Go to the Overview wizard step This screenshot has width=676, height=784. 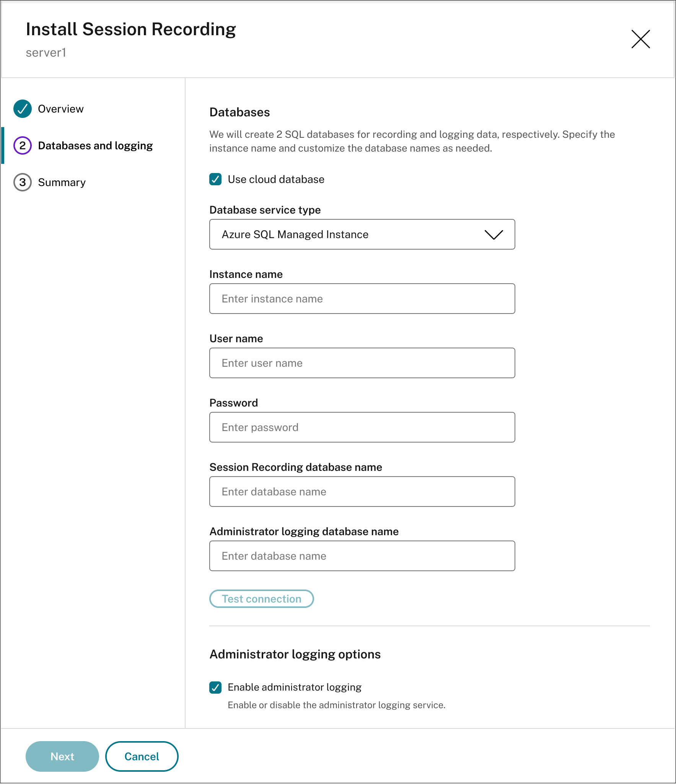pyautogui.click(x=60, y=109)
